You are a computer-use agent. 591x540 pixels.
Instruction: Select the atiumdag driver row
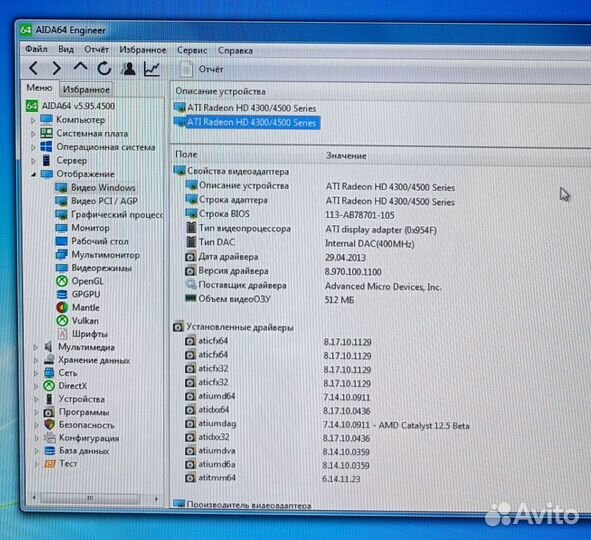tap(327, 424)
